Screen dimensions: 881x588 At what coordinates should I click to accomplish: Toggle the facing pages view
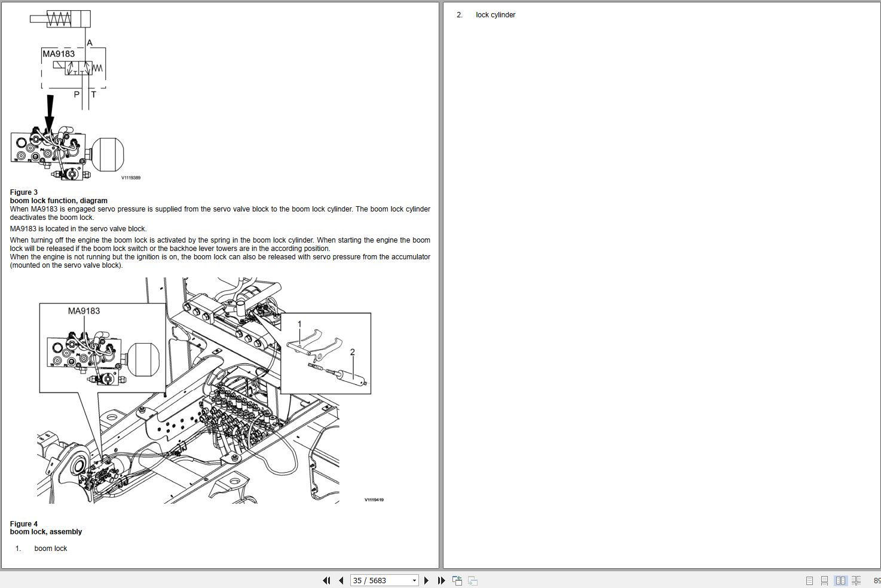tap(839, 580)
